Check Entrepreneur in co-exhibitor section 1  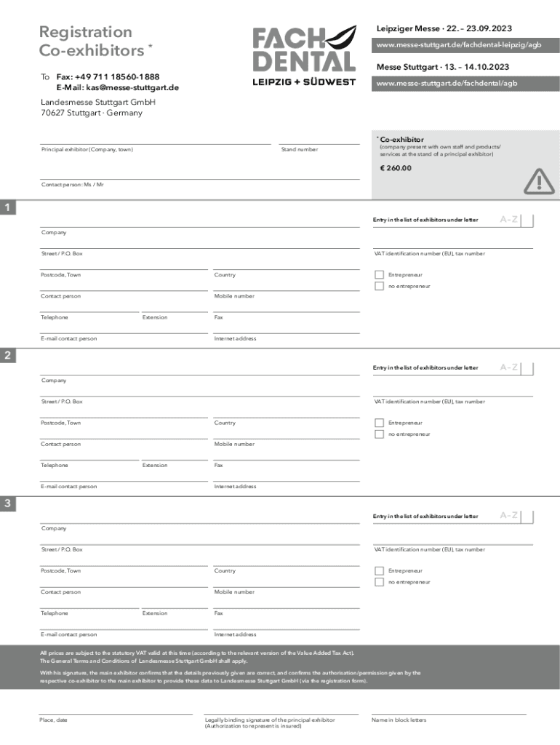point(379,275)
